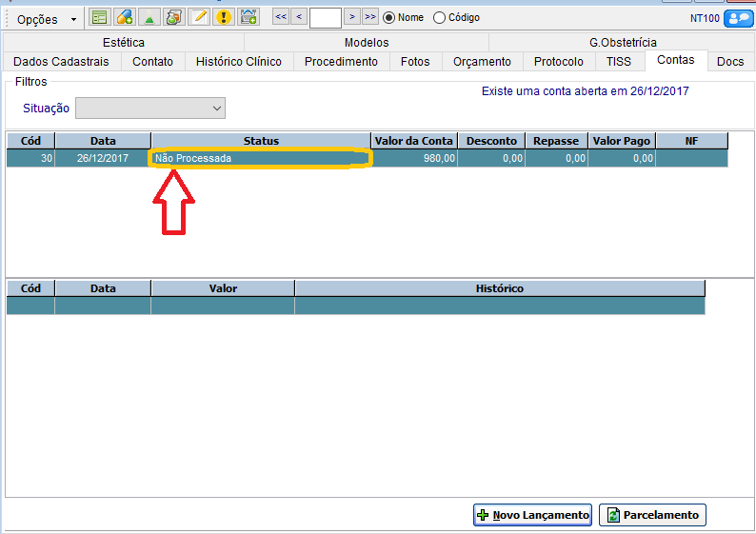Open the Opções dropdown menu
756x534 pixels.
tap(47, 19)
